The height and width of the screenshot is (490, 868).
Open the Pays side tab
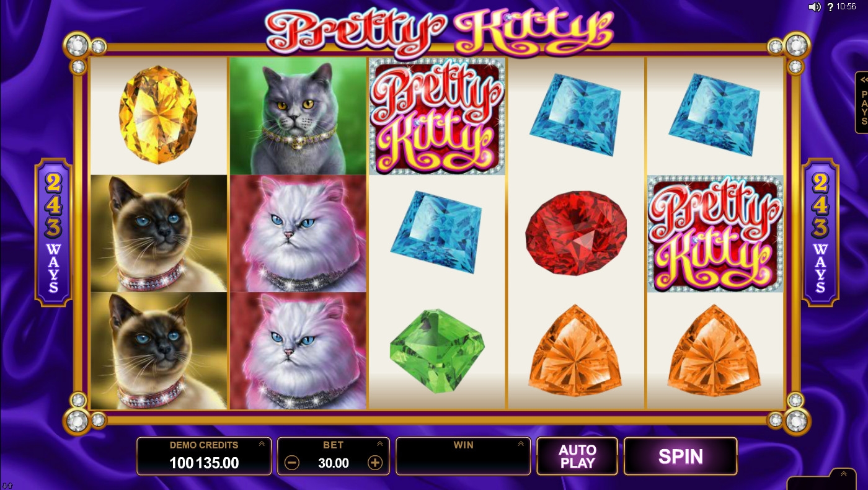(x=862, y=102)
